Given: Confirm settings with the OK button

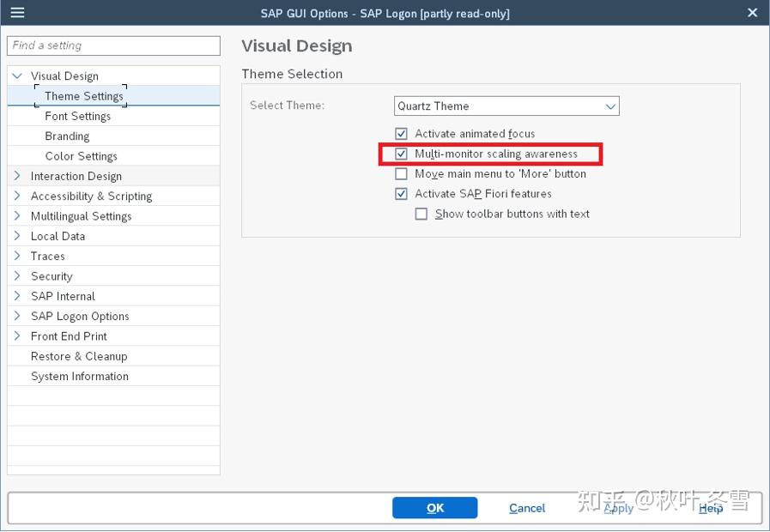Looking at the screenshot, I should (434, 508).
